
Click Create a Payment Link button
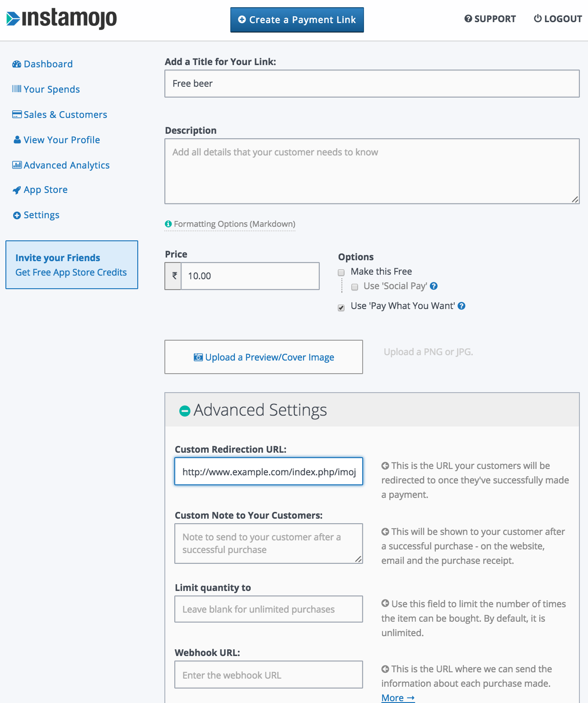coord(297,20)
